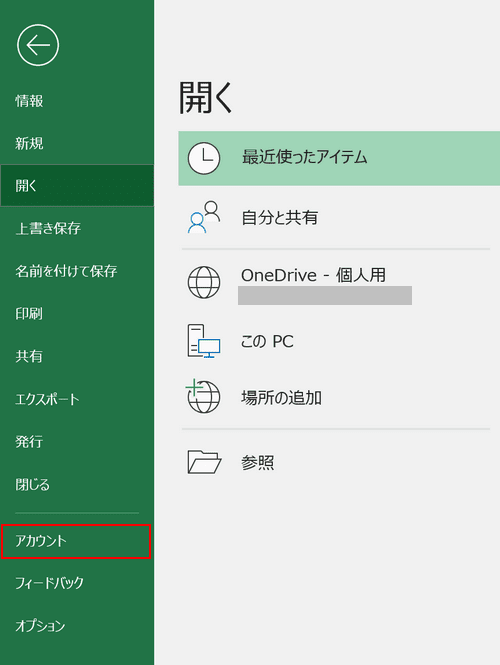Select 新規 in the sidebar
This screenshot has width=500, height=665.
(x=77, y=143)
